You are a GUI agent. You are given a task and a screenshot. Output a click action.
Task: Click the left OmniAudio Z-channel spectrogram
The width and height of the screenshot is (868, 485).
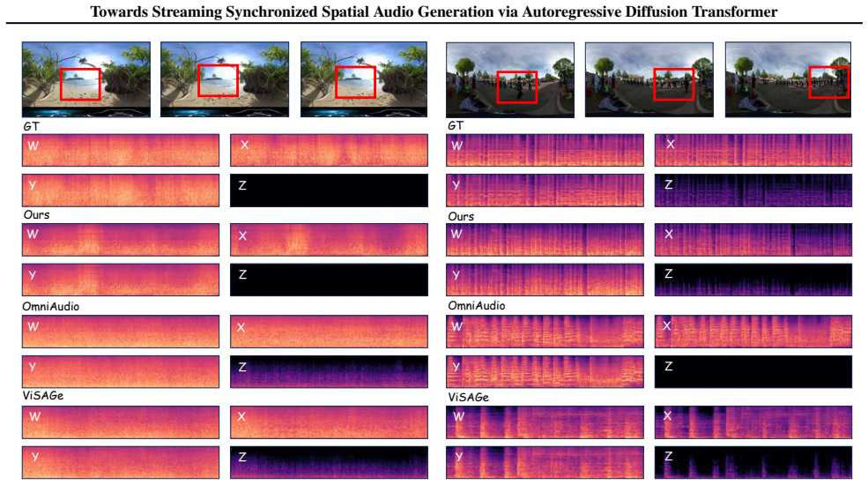tap(329, 371)
